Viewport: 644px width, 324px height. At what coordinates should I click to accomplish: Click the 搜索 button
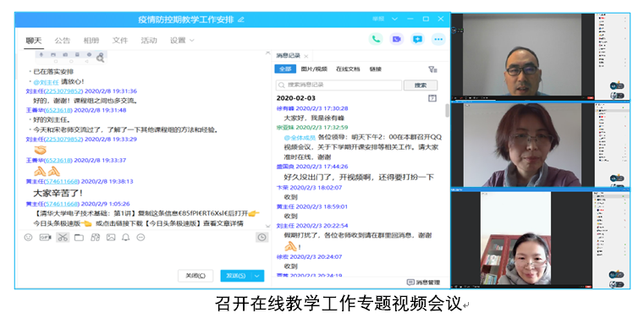click(x=421, y=85)
